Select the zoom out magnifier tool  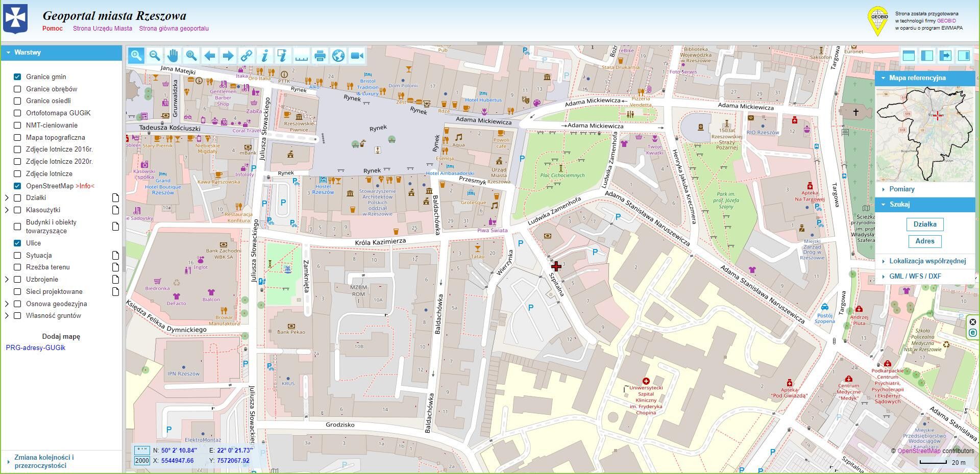pyautogui.click(x=154, y=56)
